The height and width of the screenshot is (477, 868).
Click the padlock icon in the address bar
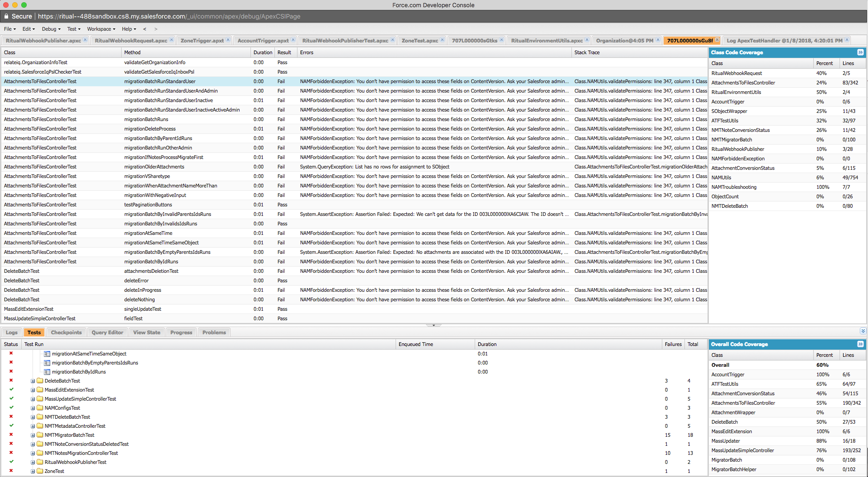tap(6, 16)
